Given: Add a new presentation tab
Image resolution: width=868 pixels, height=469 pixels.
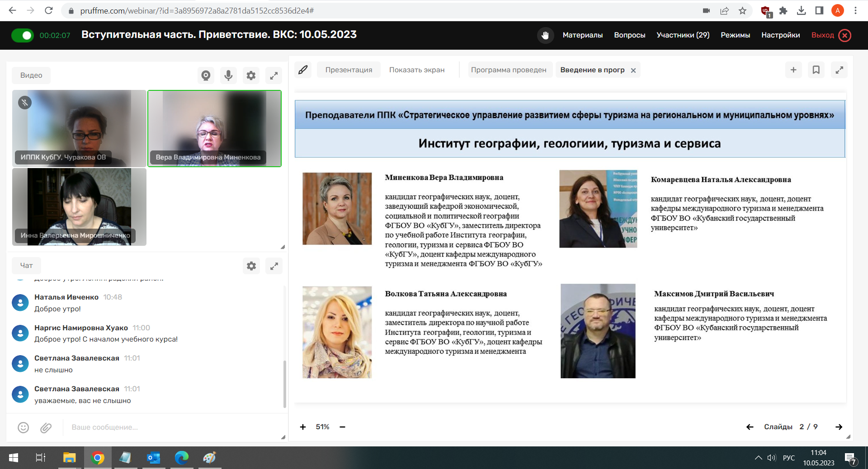Looking at the screenshot, I should coord(793,70).
